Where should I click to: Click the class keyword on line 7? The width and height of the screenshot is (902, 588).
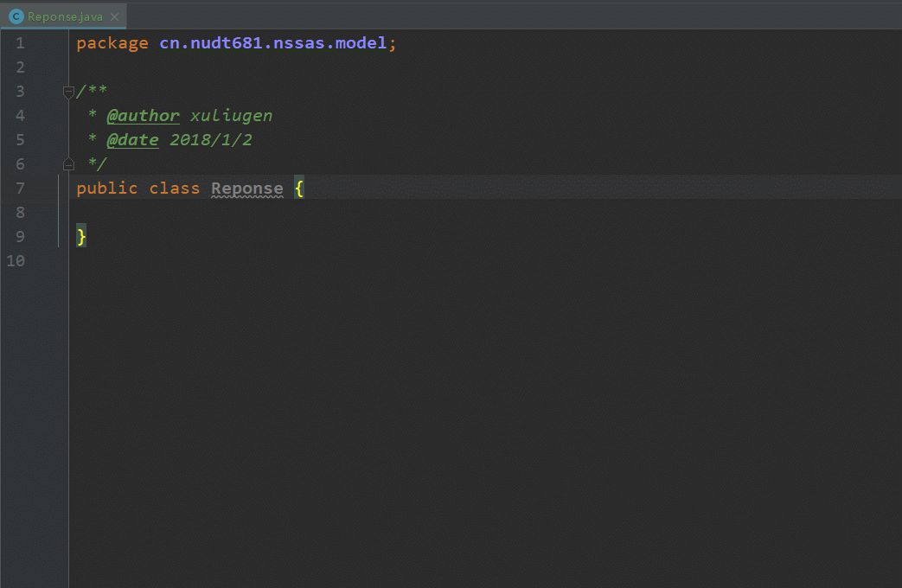tap(174, 189)
